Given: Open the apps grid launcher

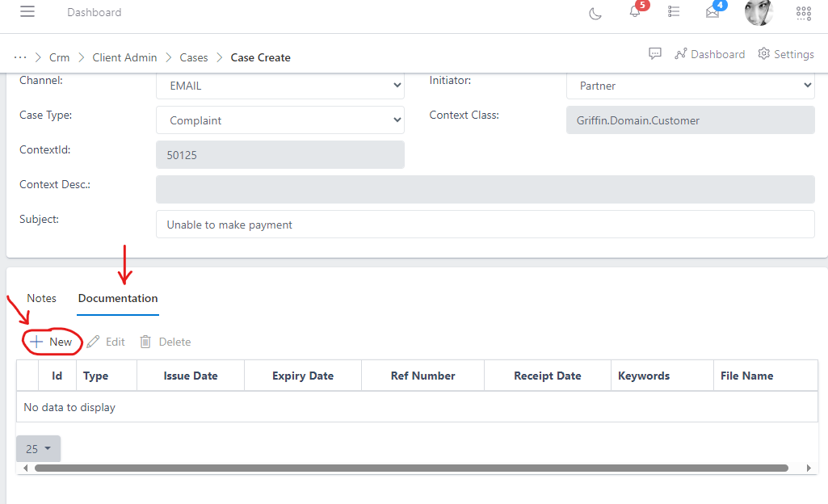Looking at the screenshot, I should [x=804, y=12].
